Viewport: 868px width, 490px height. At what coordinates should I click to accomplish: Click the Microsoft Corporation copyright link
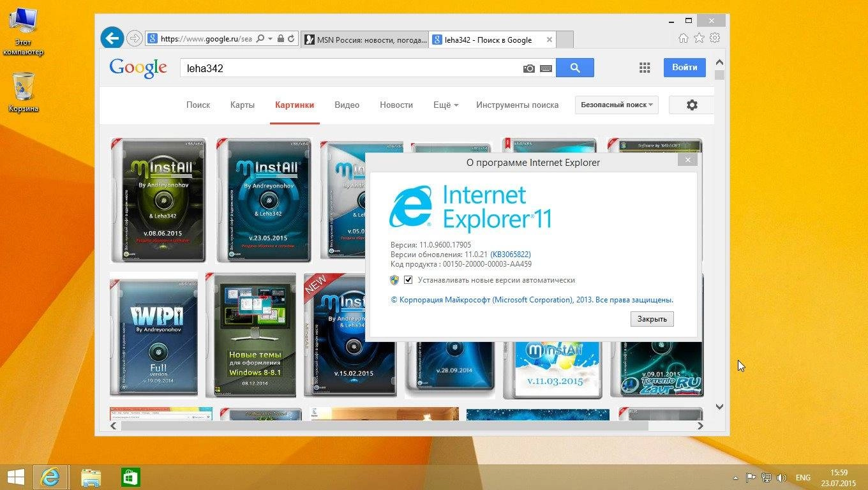point(532,300)
